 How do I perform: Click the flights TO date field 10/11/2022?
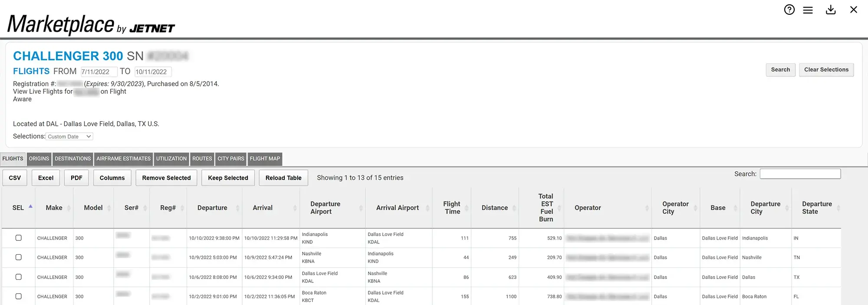point(153,72)
